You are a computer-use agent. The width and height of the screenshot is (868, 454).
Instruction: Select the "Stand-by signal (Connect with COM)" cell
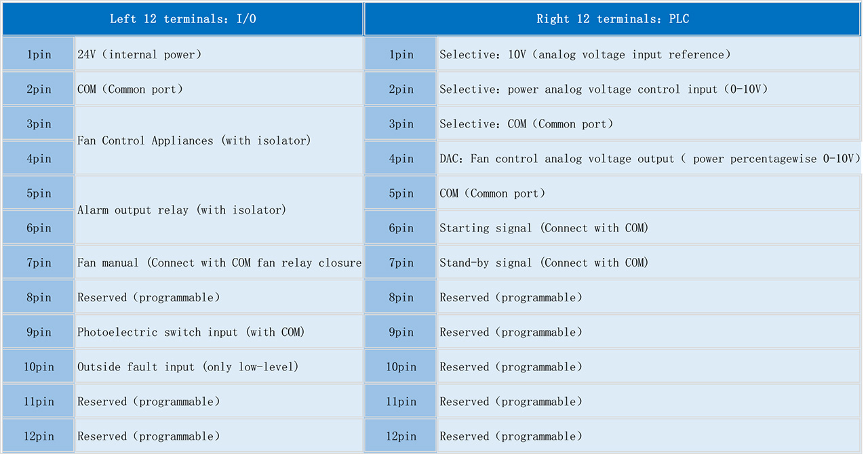pos(648,263)
